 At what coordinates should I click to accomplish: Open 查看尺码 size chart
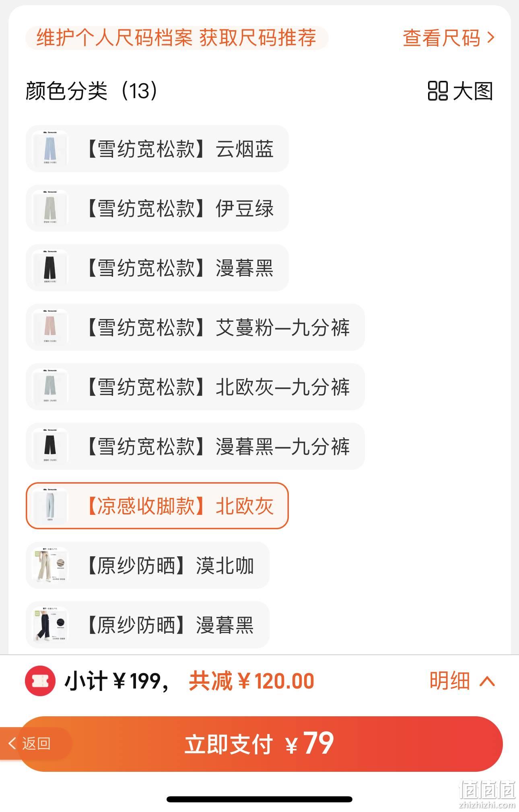coord(448,38)
